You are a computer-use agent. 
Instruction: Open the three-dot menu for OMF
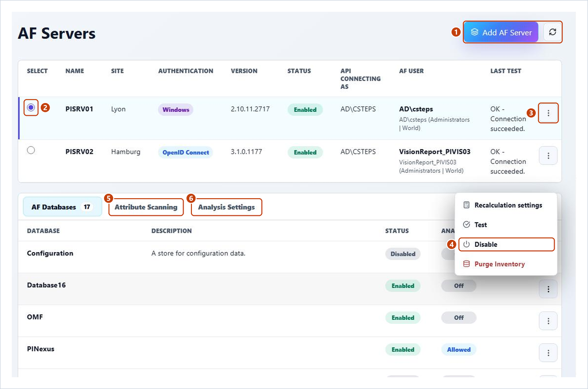tap(548, 321)
